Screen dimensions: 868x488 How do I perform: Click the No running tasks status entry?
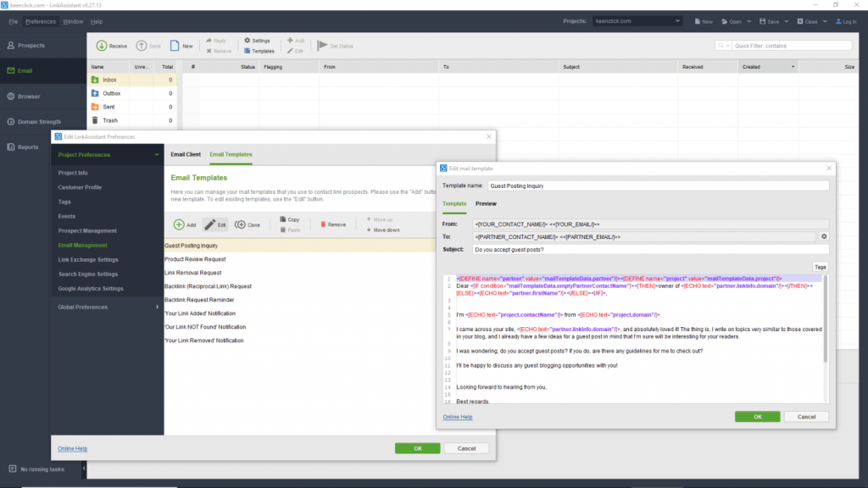(x=36, y=469)
